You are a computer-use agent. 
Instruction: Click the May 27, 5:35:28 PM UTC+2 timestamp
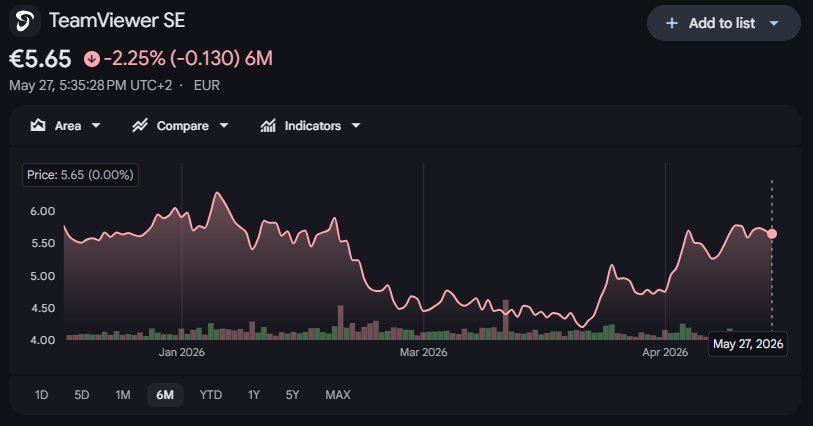pyautogui.click(x=91, y=85)
